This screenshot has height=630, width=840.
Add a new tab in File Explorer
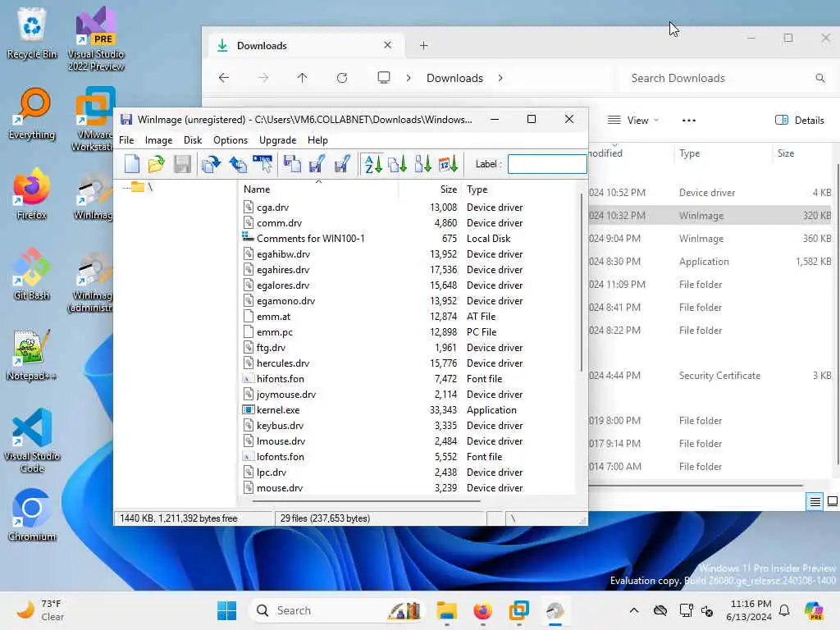tap(424, 46)
